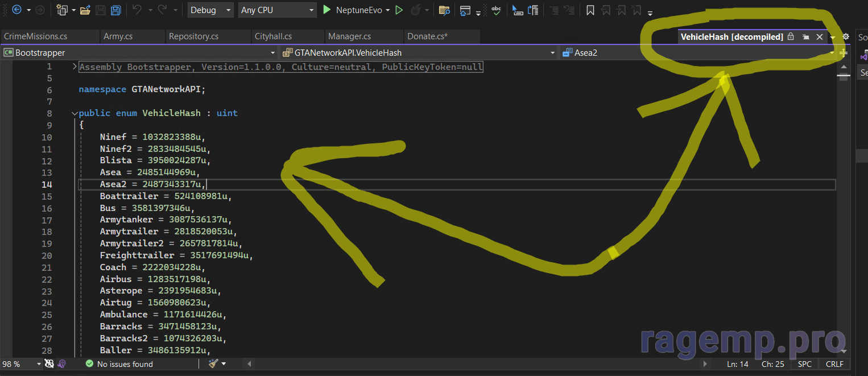Click the split editor icon below the gear

(844, 52)
